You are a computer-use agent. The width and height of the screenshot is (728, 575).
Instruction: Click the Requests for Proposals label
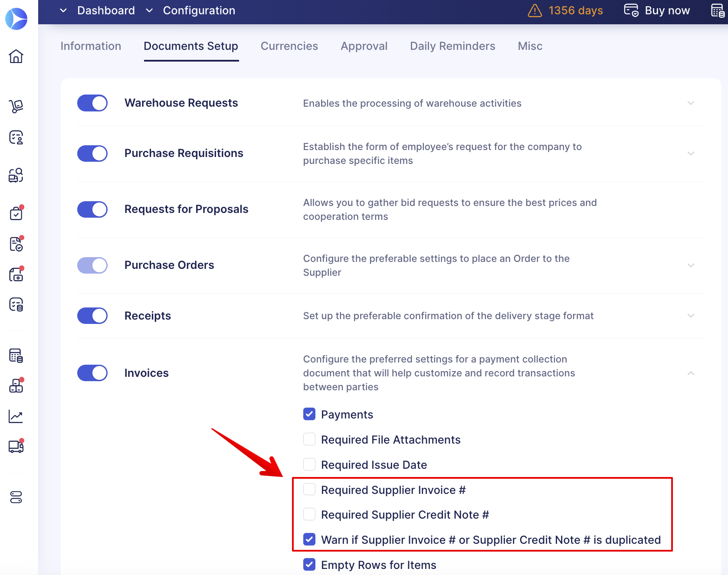187,209
